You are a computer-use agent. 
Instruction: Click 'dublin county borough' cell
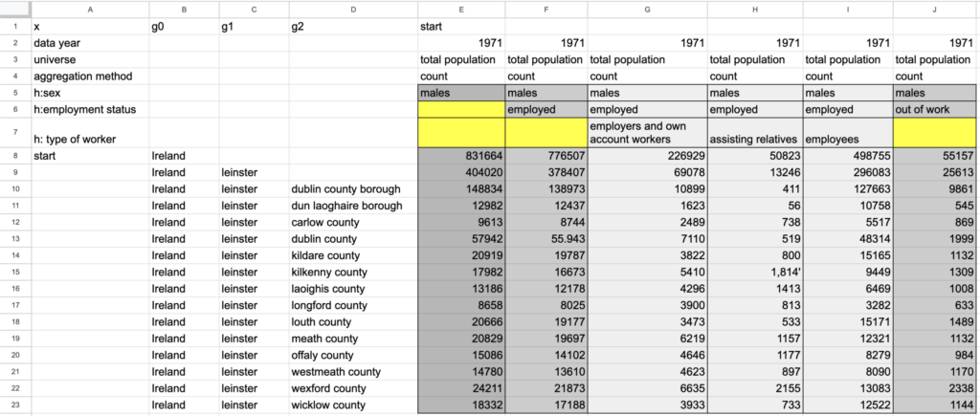click(353, 189)
